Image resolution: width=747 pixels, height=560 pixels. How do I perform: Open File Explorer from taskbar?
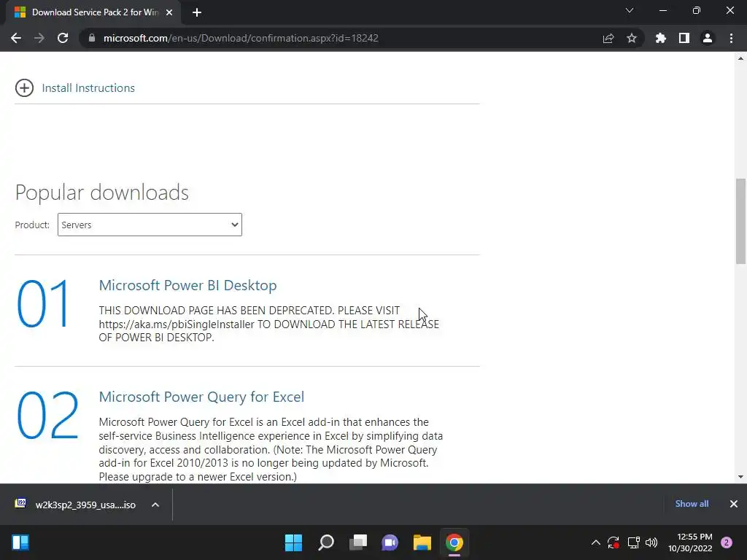point(422,542)
